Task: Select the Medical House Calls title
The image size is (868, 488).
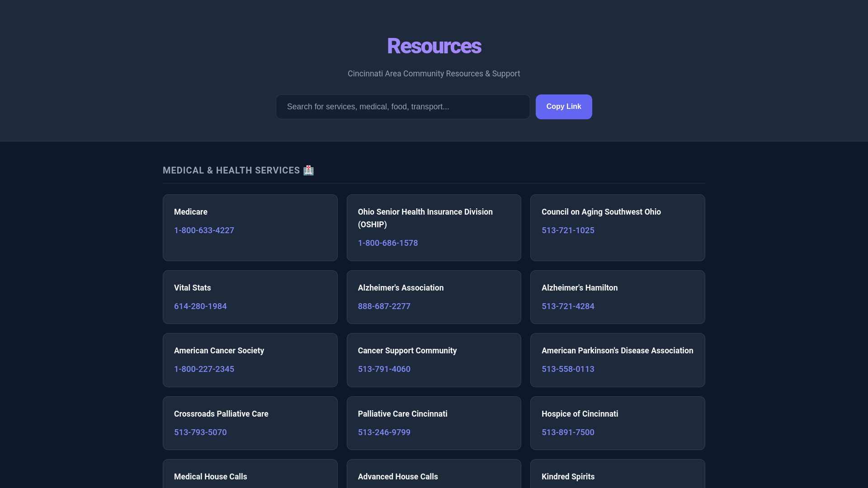Action: 211,477
